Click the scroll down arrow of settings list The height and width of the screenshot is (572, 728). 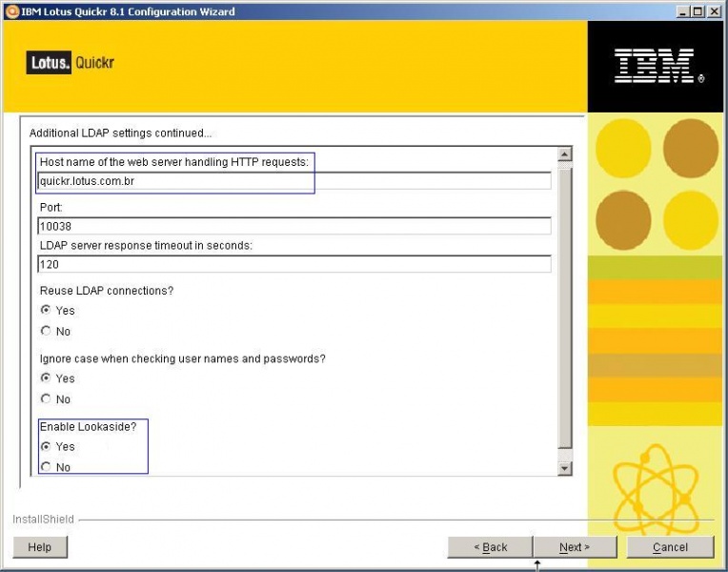(564, 468)
